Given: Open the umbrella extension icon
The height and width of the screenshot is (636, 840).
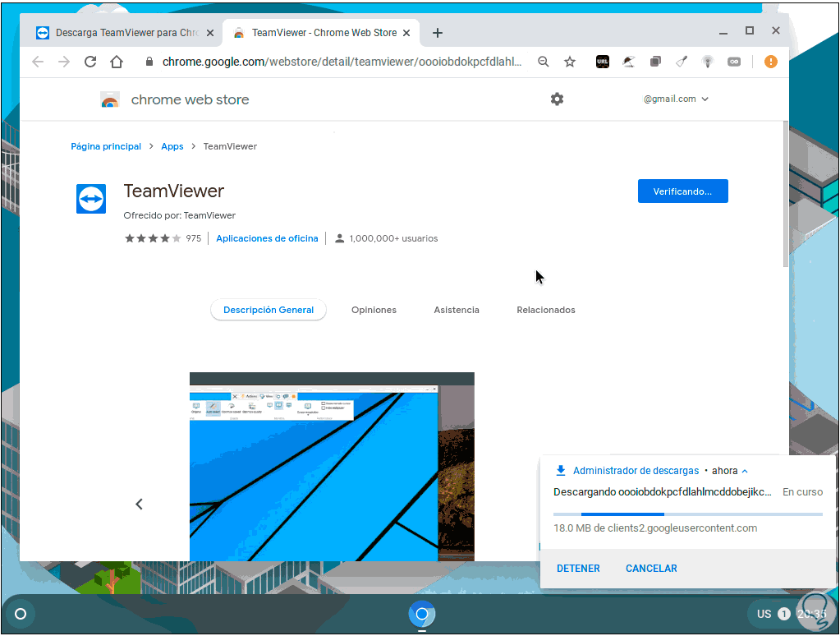Looking at the screenshot, I should click(628, 62).
